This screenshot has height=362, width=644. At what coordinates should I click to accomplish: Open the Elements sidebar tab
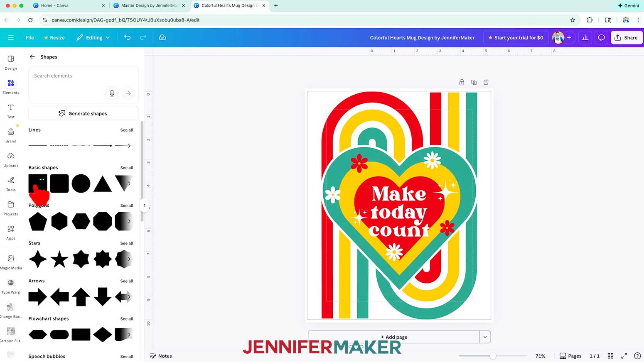11,87
